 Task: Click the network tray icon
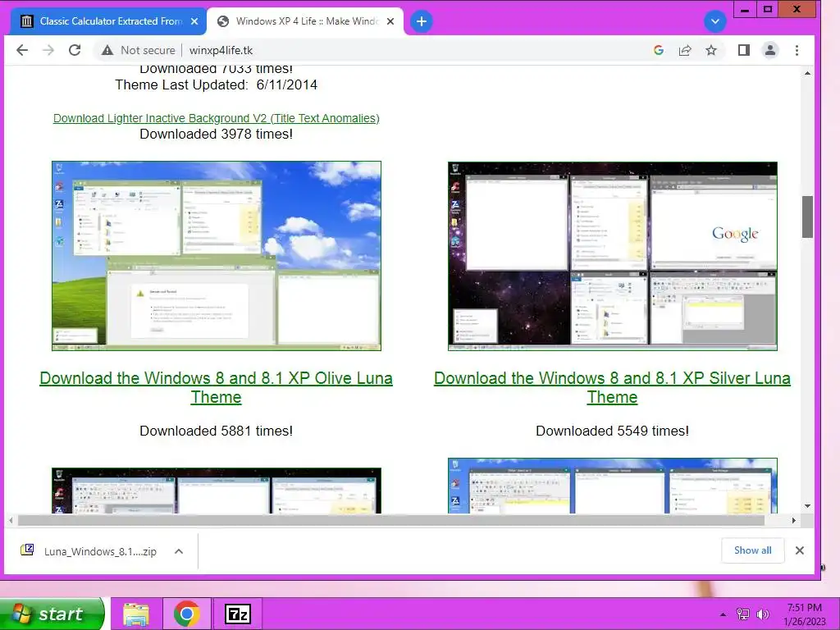pos(743,614)
